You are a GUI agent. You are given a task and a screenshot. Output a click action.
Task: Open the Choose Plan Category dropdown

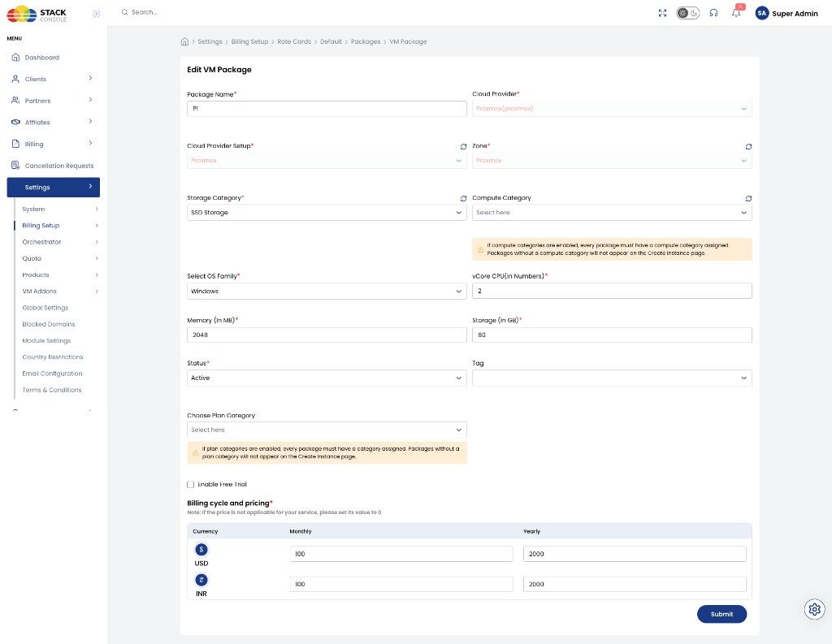(x=327, y=430)
